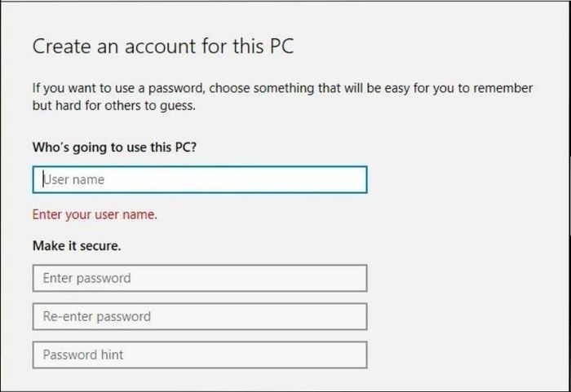Select the Re-enter password field
Screen dimensions: 571x392
coord(200,316)
